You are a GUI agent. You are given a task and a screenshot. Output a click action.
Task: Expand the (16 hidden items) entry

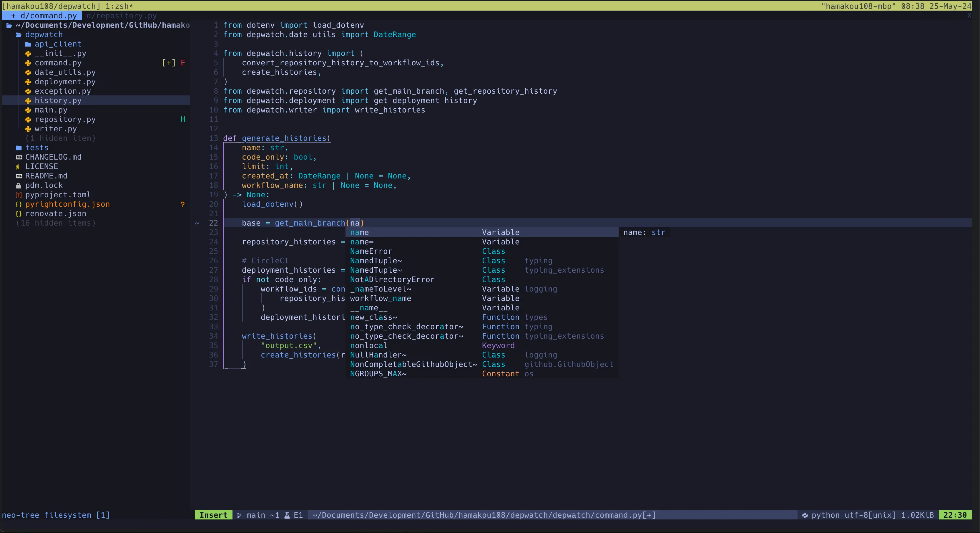point(56,223)
